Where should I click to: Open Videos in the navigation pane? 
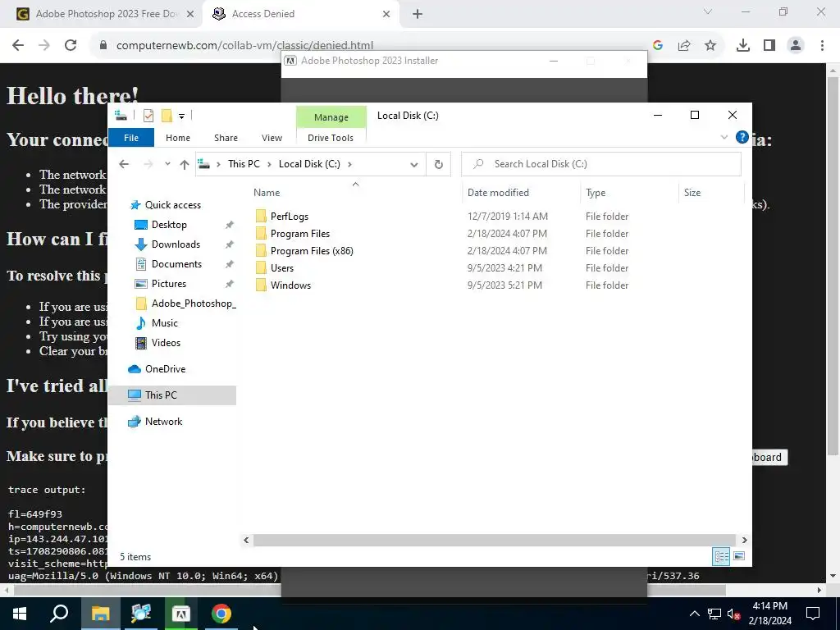[166, 343]
